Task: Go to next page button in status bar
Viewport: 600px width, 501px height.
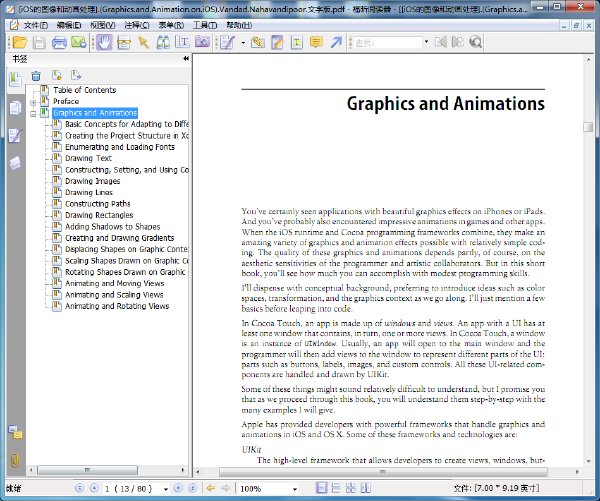Action: tap(178, 488)
